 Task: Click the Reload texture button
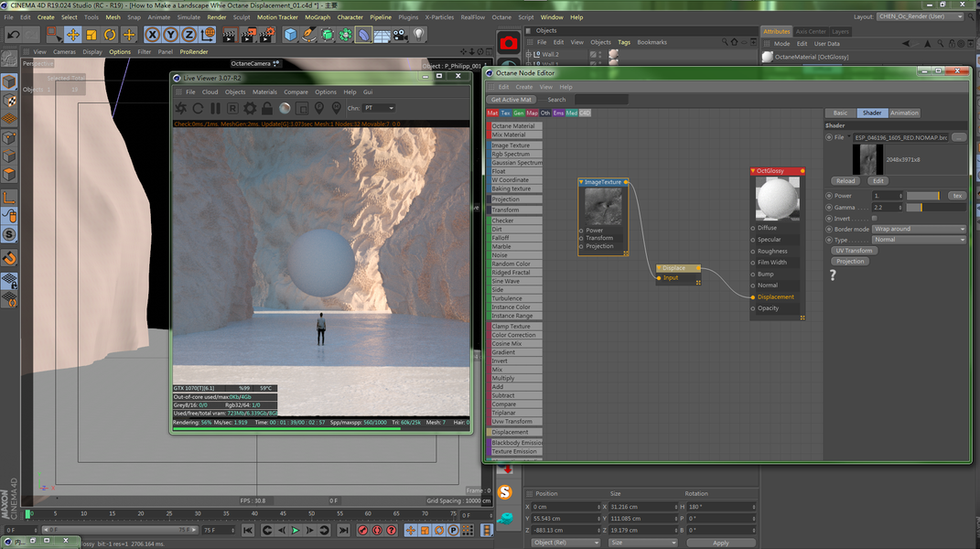pos(845,180)
